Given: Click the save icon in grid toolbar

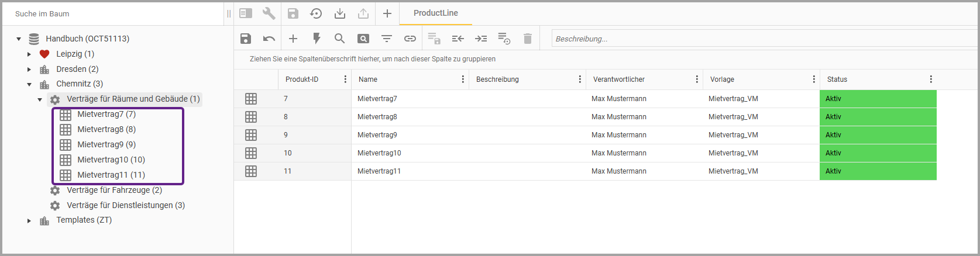Looking at the screenshot, I should 246,39.
